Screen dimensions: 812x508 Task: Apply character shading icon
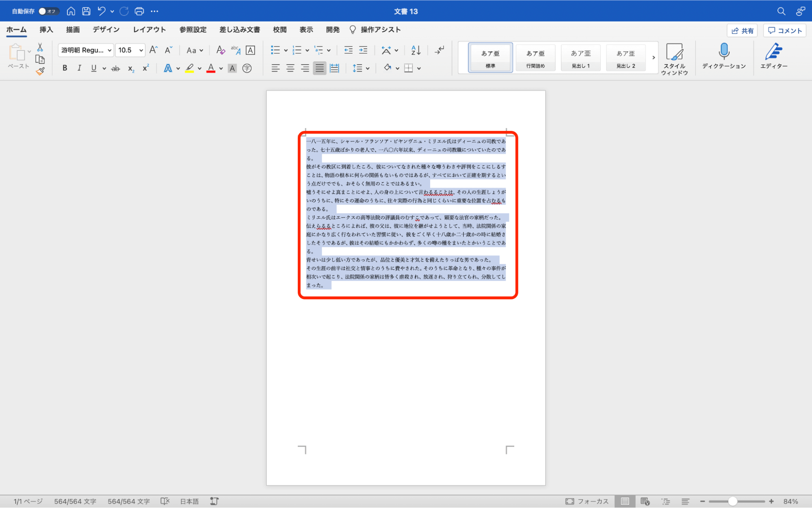point(232,68)
